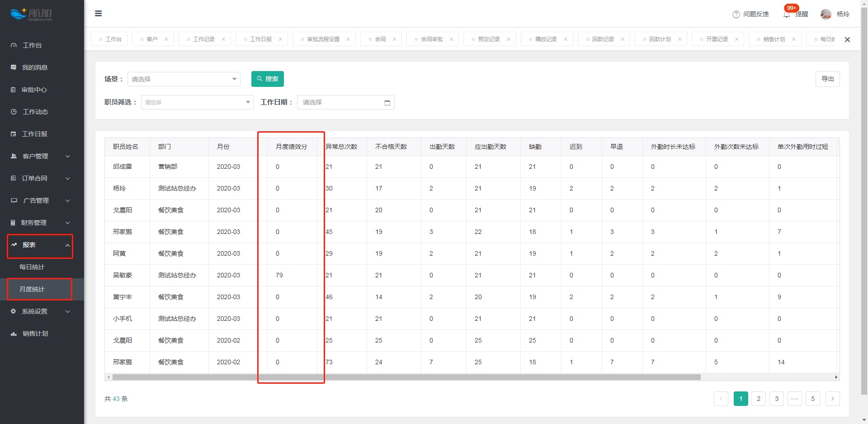Image resolution: width=868 pixels, height=424 pixels.
Task: Switch to the 工作台 tab
Action: coord(109,39)
